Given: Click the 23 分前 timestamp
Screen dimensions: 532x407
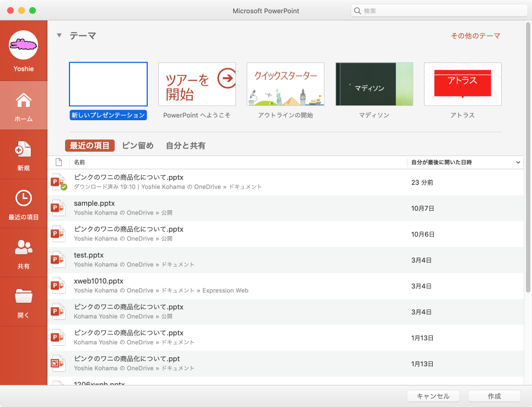Looking at the screenshot, I should (422, 183).
